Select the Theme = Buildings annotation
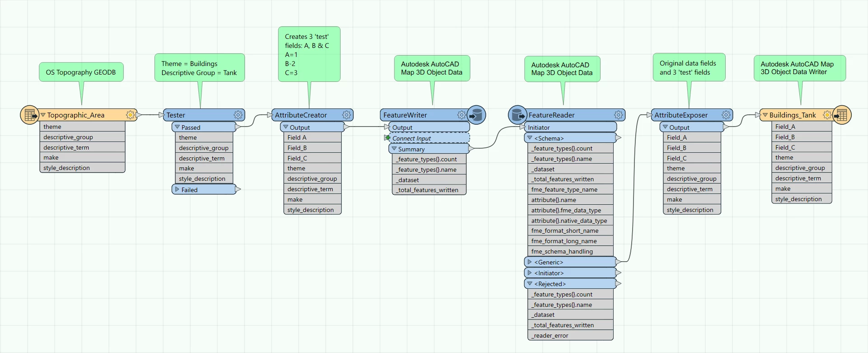Image resolution: width=868 pixels, height=353 pixels. pyautogui.click(x=200, y=68)
